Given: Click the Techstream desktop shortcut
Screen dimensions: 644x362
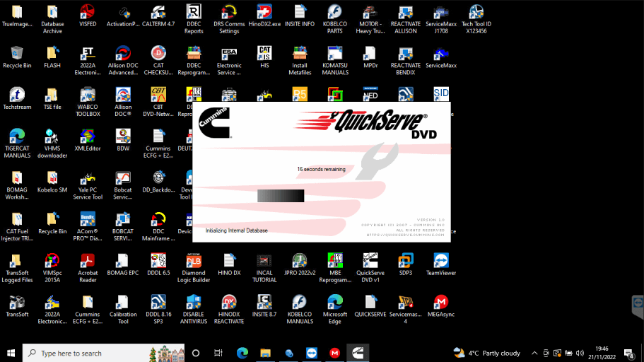Looking at the screenshot, I should pyautogui.click(x=17, y=95).
